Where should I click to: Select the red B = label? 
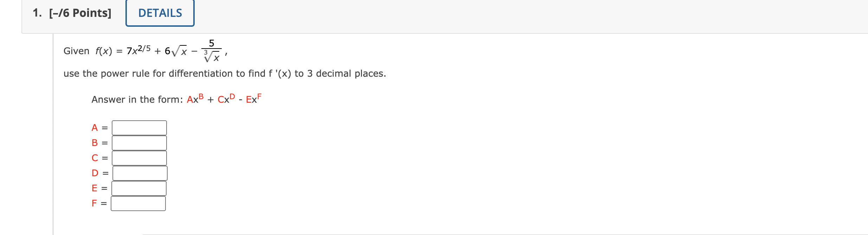pos(98,142)
